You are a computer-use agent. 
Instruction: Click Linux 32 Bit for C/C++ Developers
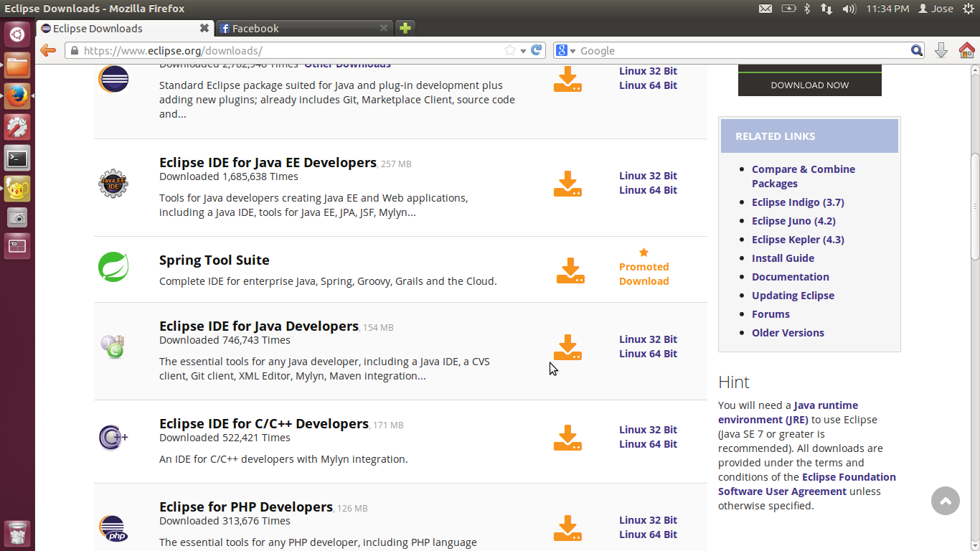648,430
